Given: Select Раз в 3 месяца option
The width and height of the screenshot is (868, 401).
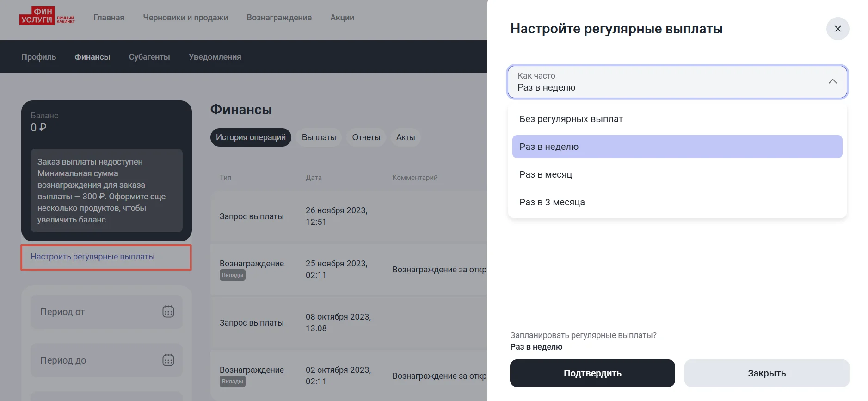Looking at the screenshot, I should [x=677, y=202].
